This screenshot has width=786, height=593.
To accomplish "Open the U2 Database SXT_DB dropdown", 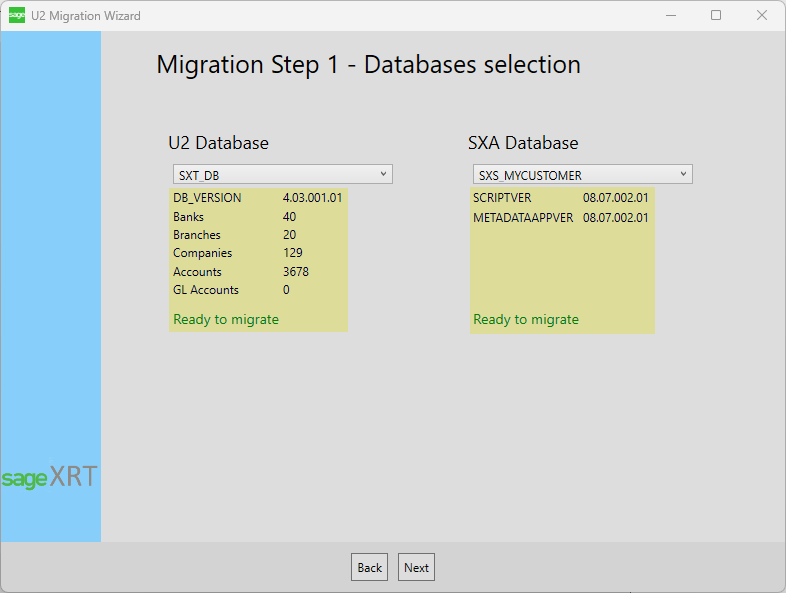I will click(x=282, y=175).
